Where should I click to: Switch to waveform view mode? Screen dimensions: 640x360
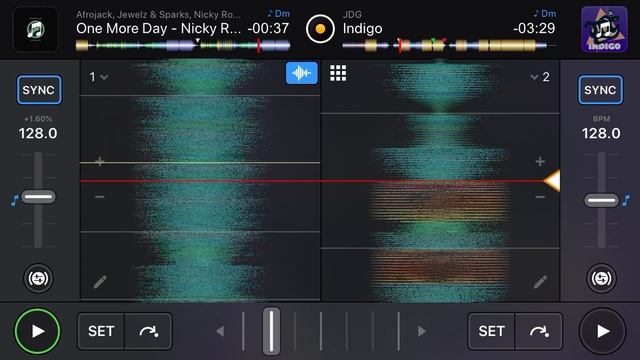click(302, 73)
